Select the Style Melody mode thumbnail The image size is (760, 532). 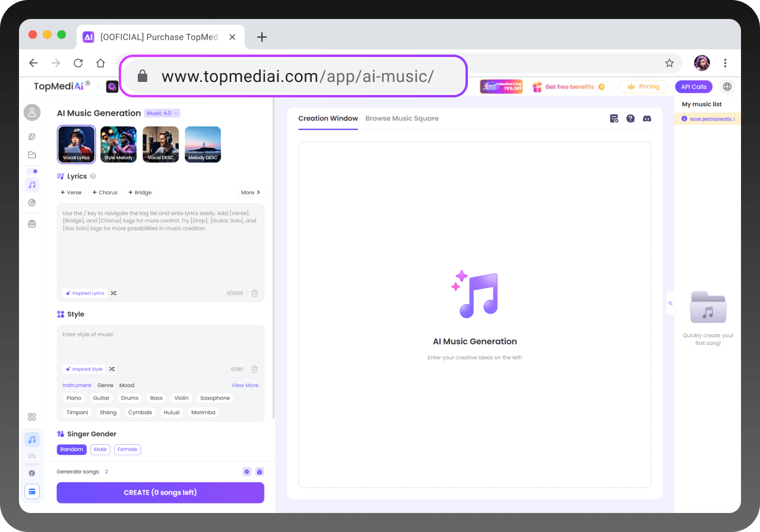118,144
